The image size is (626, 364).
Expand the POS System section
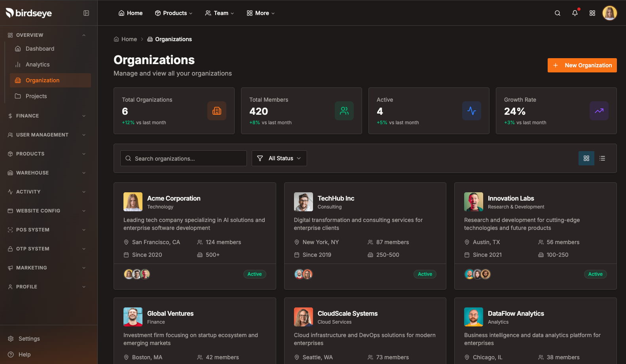click(47, 230)
